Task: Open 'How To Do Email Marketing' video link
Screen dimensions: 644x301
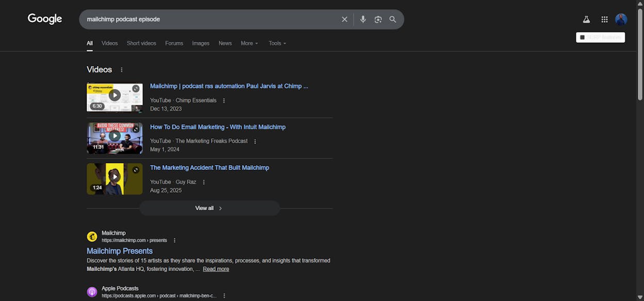Action: coord(218,127)
